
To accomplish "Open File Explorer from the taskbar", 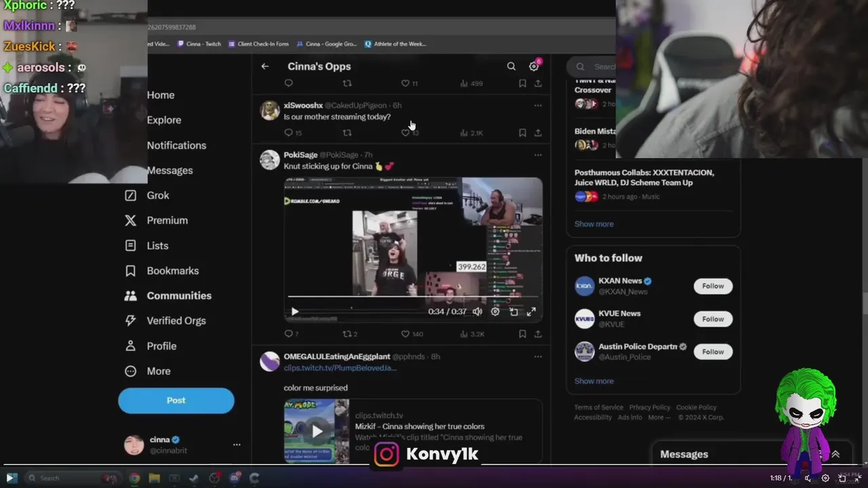I will tap(154, 479).
